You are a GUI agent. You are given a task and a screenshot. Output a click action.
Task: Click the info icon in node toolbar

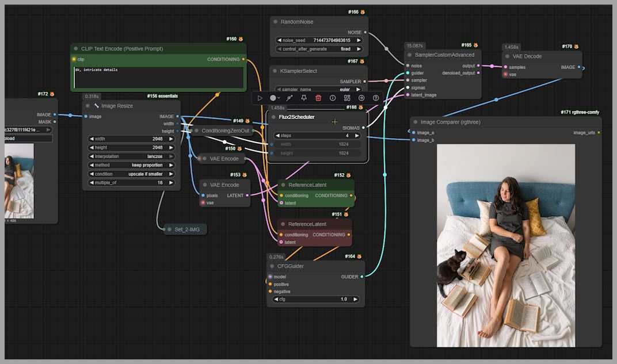(x=333, y=98)
